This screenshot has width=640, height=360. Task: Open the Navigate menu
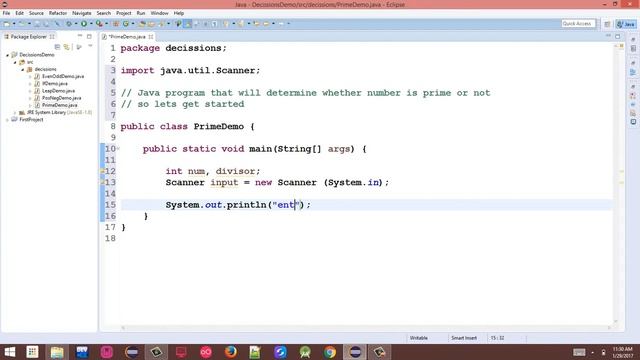point(82,13)
